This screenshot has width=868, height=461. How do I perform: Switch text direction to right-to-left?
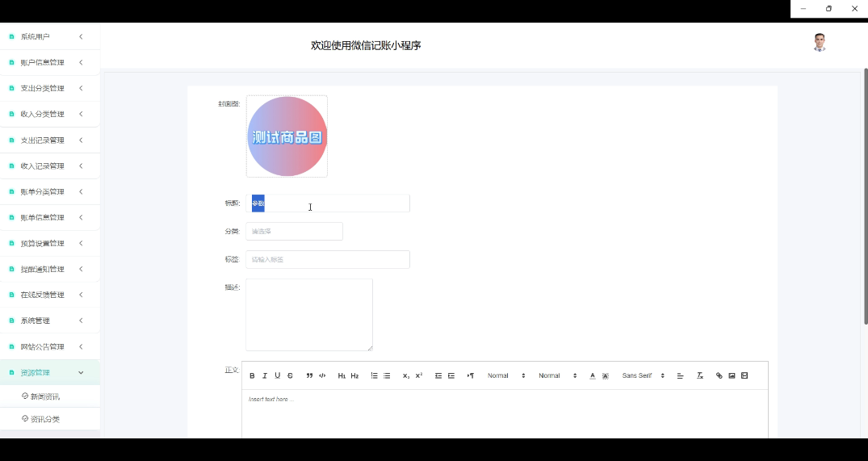(471, 375)
